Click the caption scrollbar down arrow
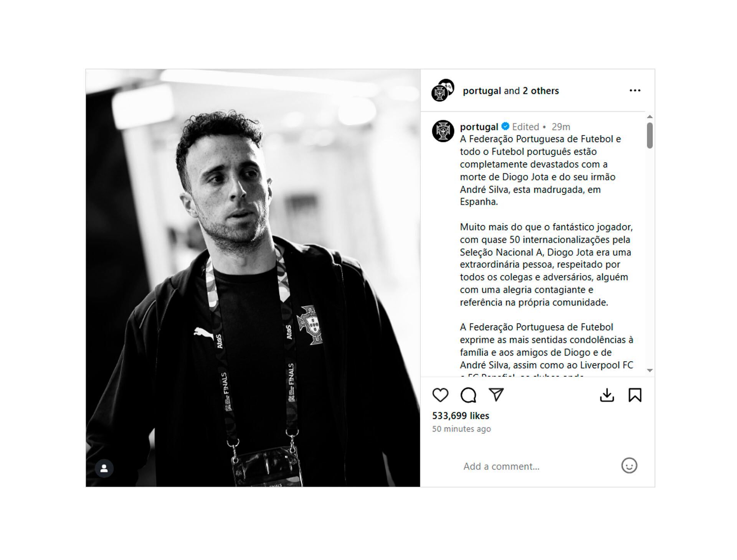The height and width of the screenshot is (560, 737). tap(649, 371)
